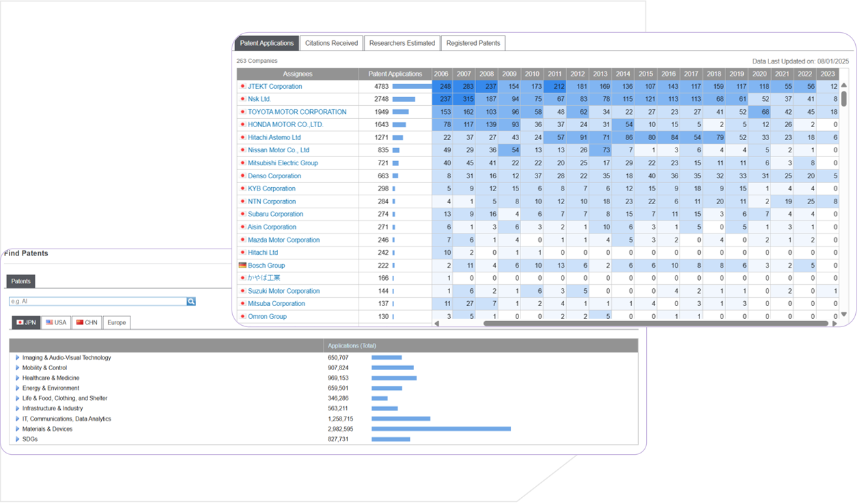The width and height of the screenshot is (862, 504).
Task: Select the Europe country tab
Action: coord(116,322)
